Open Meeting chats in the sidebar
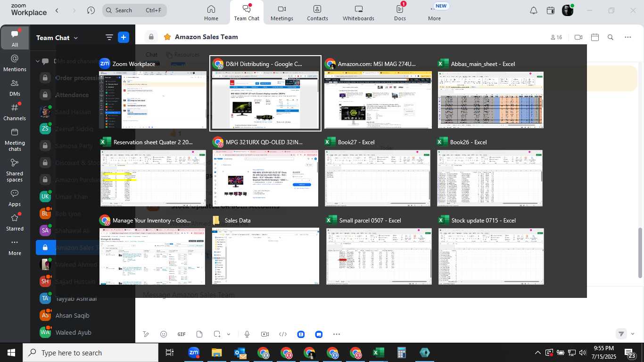The width and height of the screenshot is (644, 362). [x=15, y=140]
